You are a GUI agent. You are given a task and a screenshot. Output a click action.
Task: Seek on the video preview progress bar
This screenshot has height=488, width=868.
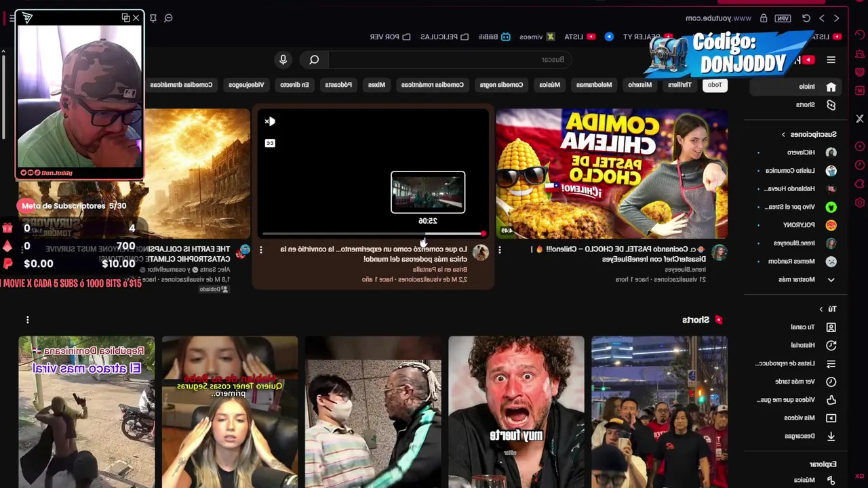coord(374,234)
